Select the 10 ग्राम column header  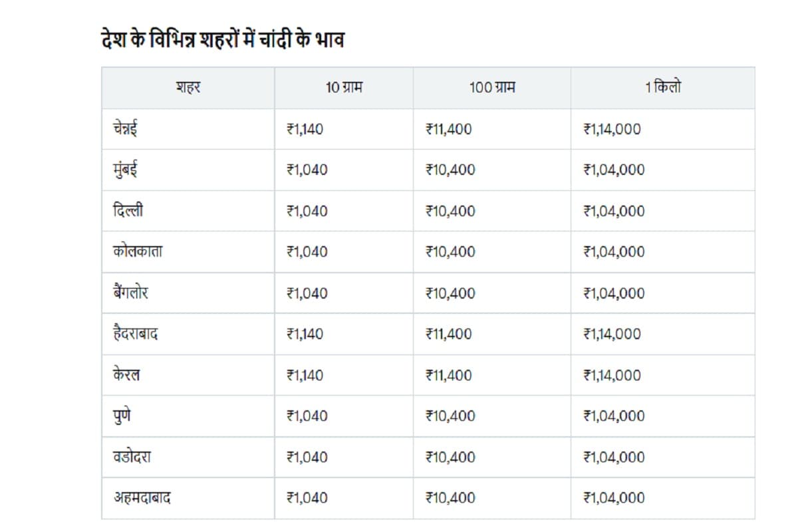(344, 88)
